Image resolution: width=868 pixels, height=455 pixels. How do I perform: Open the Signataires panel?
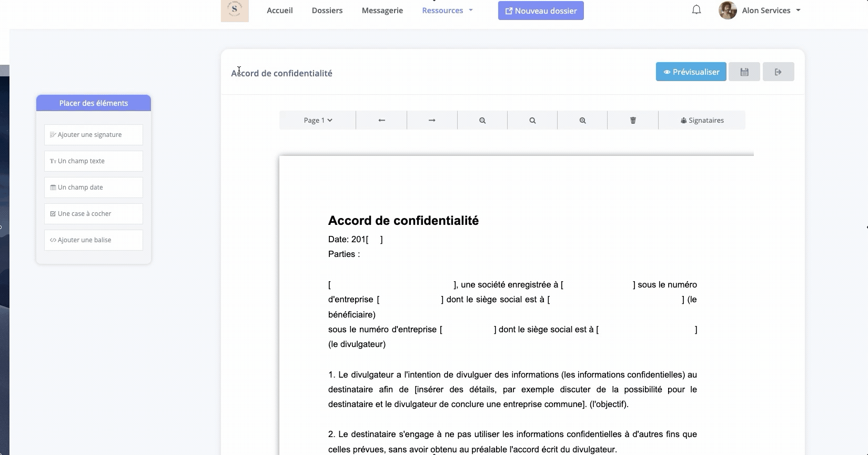point(702,120)
